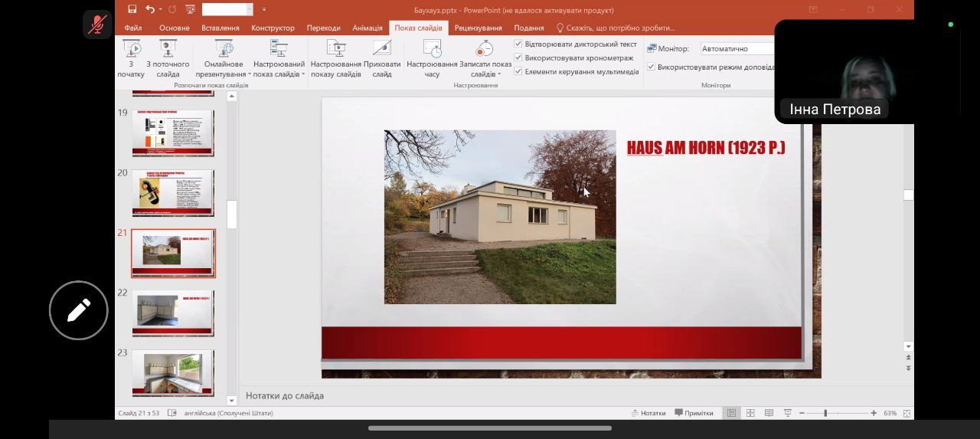Open the Вставлення ribbon tab
Screen dimensions: 980x439
point(220,28)
